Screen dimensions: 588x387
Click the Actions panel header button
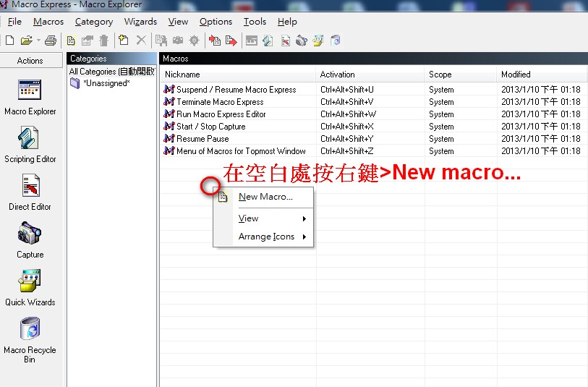(x=31, y=60)
